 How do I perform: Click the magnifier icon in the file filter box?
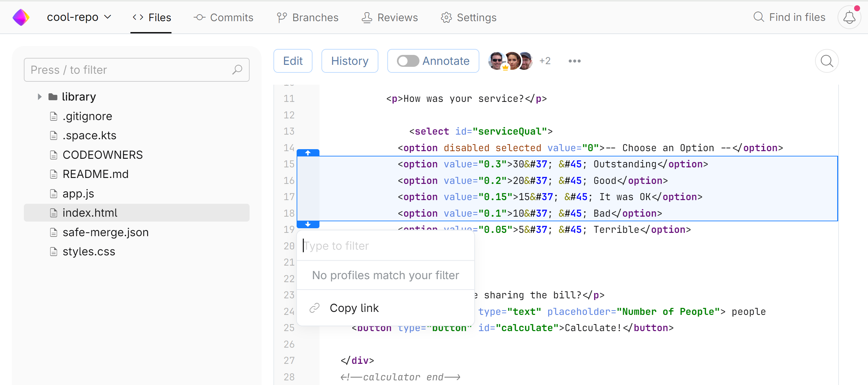point(237,70)
